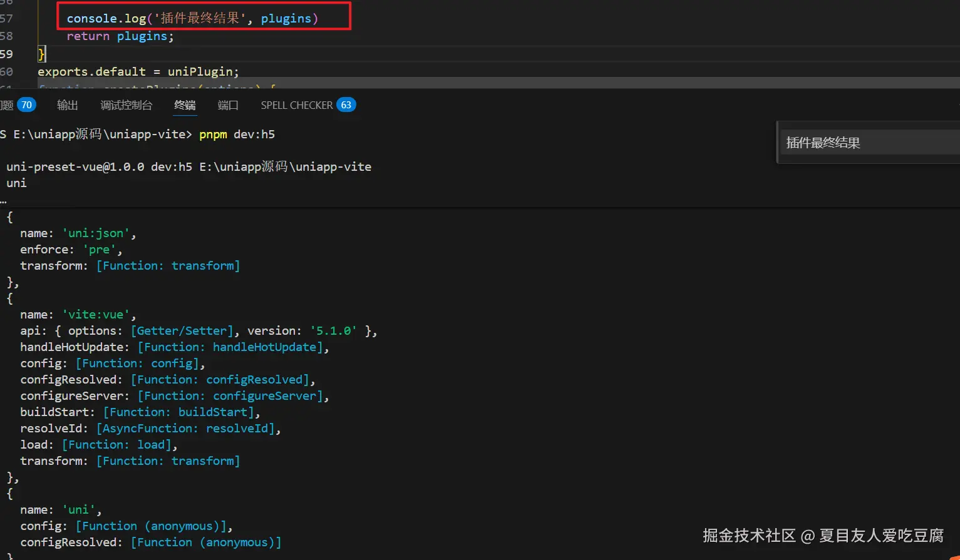Click the name: 'uni' terminal line
This screenshot has height=560, width=960.
[61, 510]
